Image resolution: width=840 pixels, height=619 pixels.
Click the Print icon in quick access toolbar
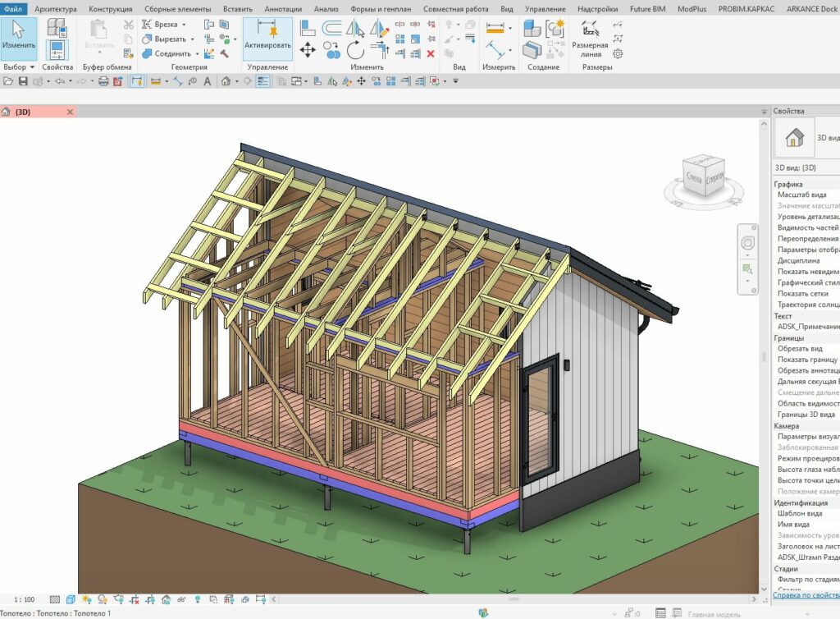(103, 81)
